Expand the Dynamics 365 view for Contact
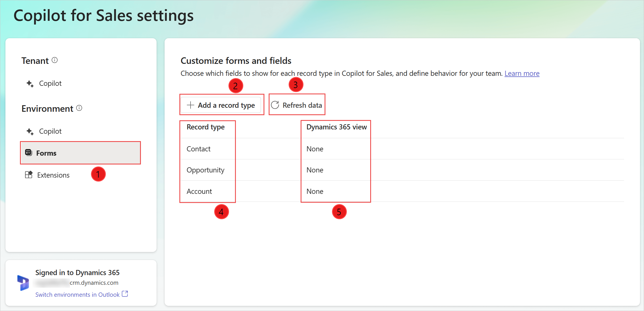The width and height of the screenshot is (644, 311). click(316, 149)
